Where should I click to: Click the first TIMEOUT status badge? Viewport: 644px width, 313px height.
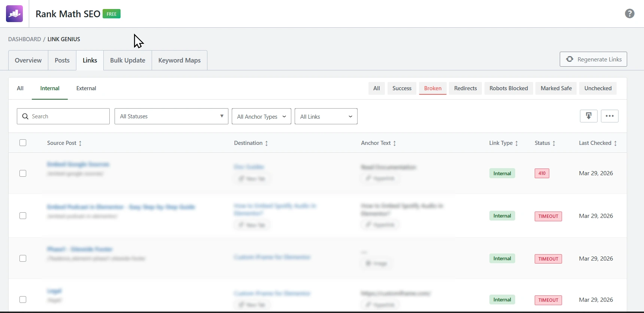pos(548,216)
